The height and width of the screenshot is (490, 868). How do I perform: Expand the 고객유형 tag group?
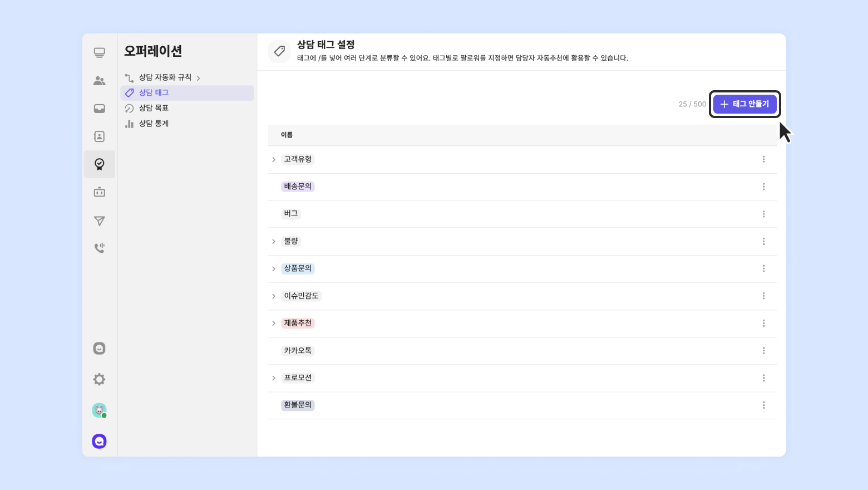point(274,159)
